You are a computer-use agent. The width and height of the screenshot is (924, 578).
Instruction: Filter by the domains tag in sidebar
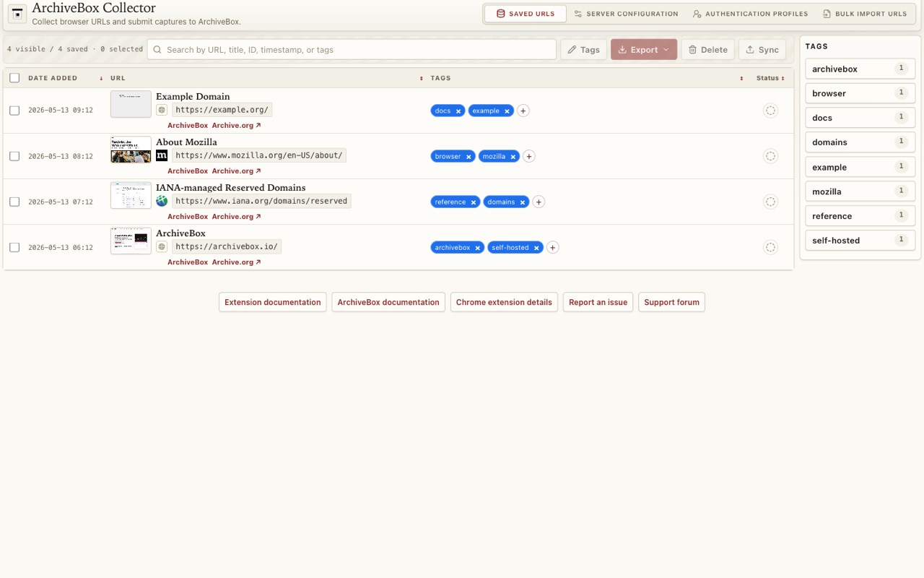click(x=860, y=142)
